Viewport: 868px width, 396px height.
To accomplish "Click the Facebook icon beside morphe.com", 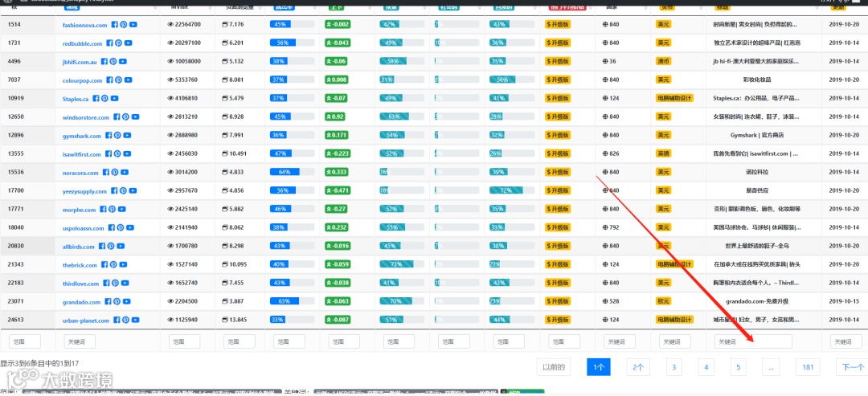I will tap(103, 209).
